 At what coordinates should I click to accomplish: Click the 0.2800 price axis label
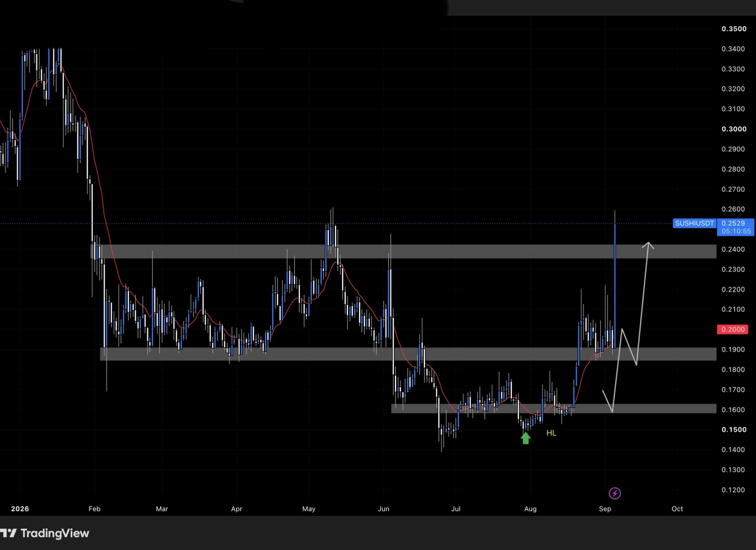pos(733,169)
